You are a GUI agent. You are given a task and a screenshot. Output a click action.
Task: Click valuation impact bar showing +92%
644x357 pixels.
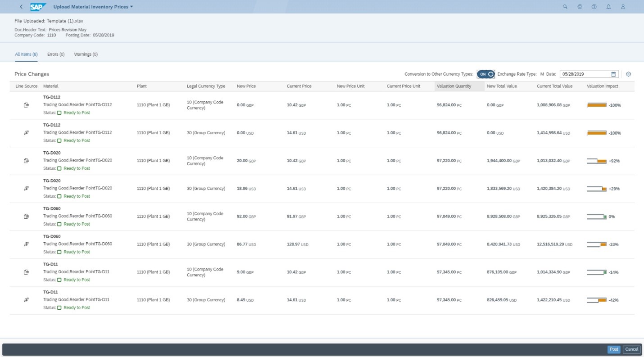coord(597,161)
